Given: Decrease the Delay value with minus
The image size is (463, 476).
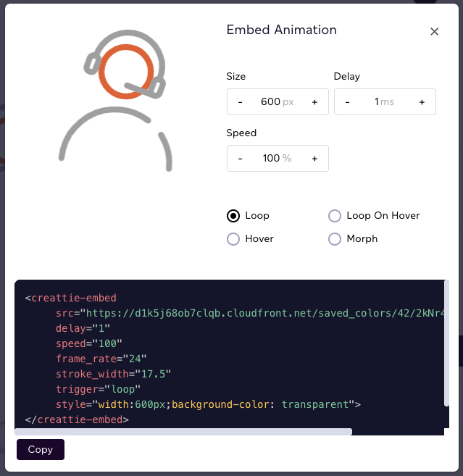Looking at the screenshot, I should coord(347,102).
